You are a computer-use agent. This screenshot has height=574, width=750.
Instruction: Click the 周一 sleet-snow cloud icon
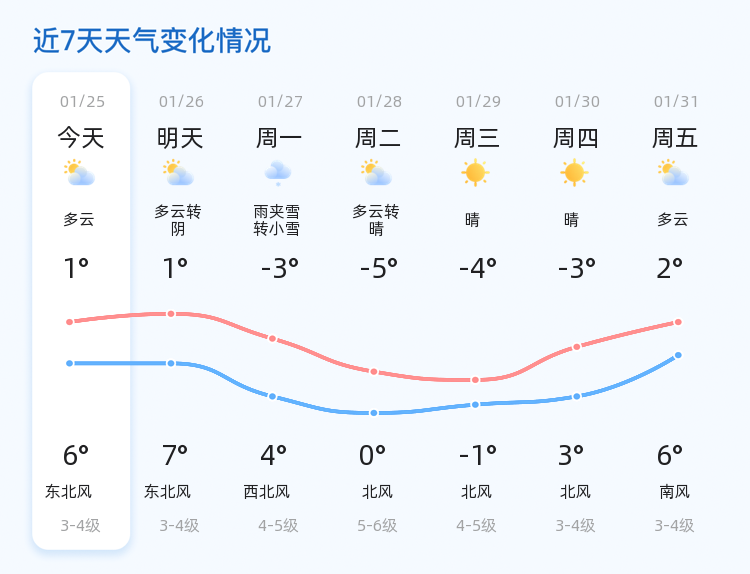(x=278, y=173)
